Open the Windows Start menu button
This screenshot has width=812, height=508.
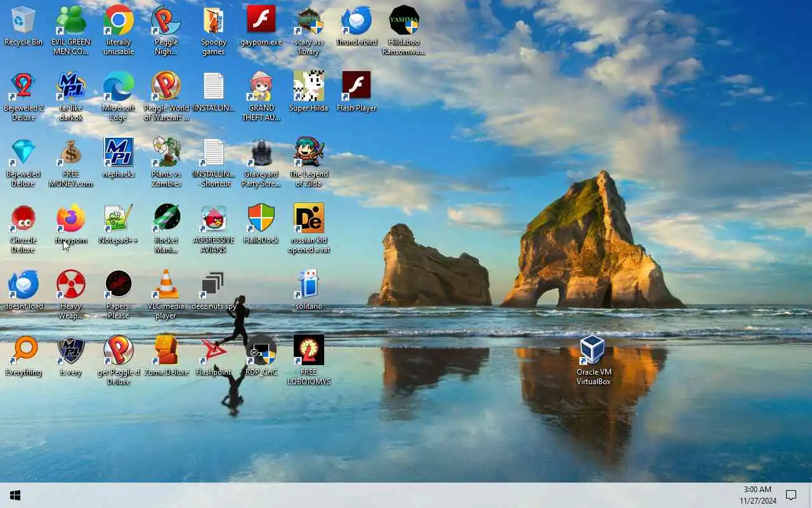click(x=15, y=495)
